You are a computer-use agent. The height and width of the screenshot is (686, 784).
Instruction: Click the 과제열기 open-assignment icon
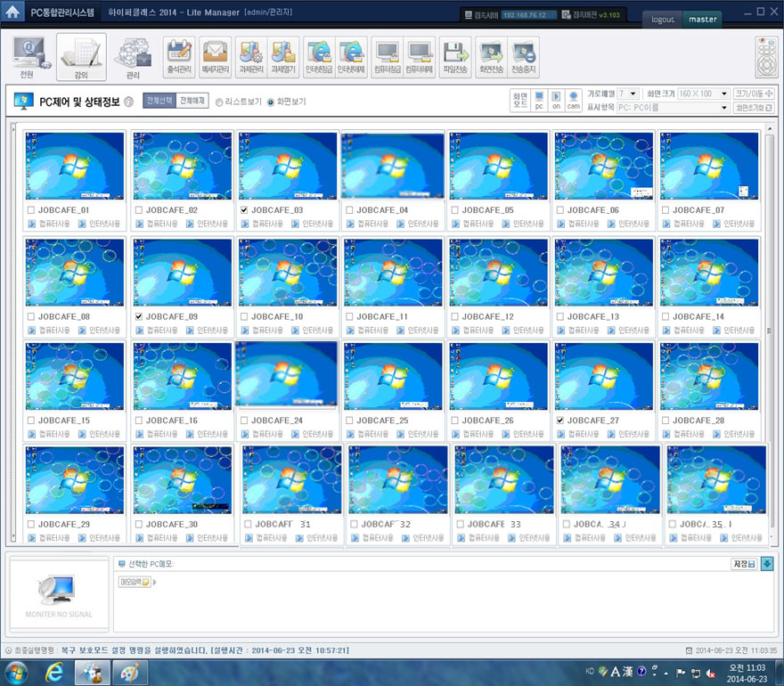point(283,56)
